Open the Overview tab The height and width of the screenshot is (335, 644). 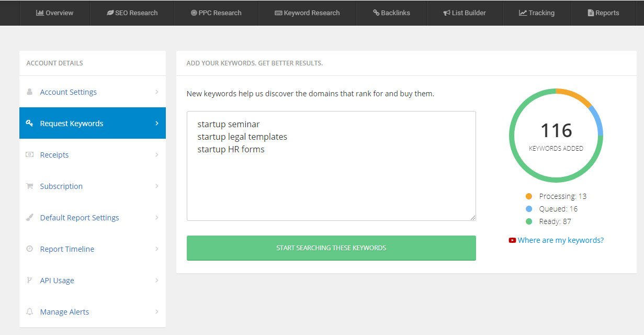[x=55, y=13]
